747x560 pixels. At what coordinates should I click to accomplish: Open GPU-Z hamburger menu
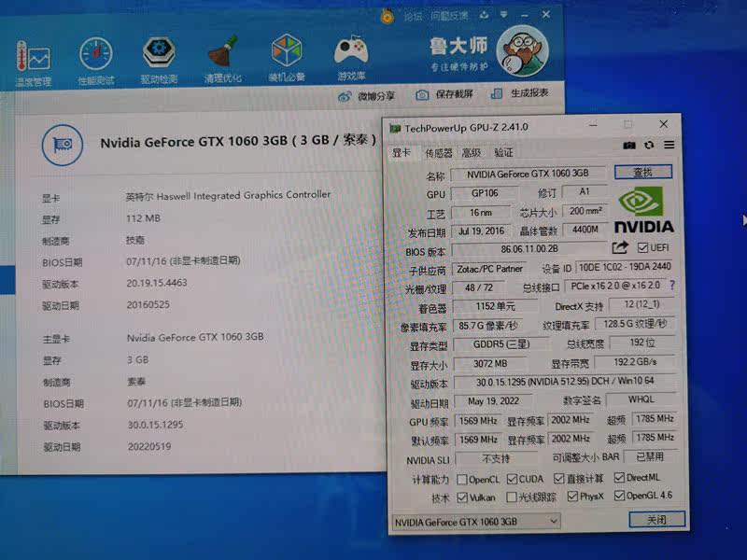[x=669, y=145]
